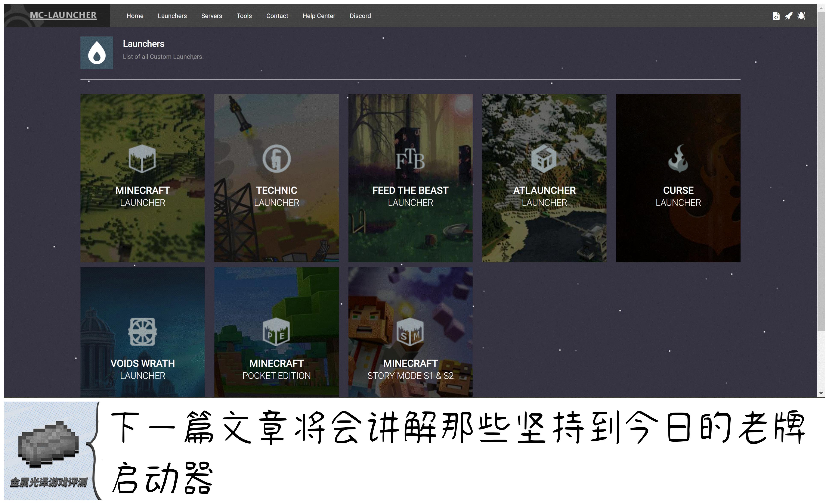The width and height of the screenshot is (829, 504).
Task: Open the Contact page link
Action: click(277, 16)
